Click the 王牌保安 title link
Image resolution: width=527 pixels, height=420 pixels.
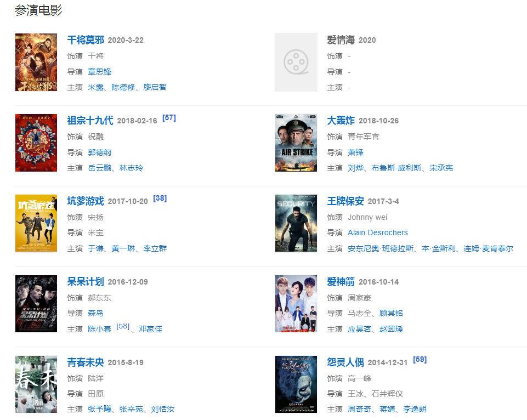point(345,201)
